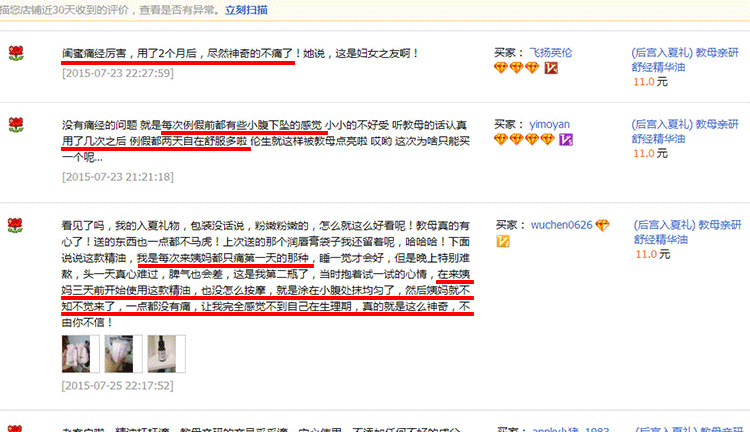This screenshot has height=432, width=750.
Task: Click the red flower icon beside yimoyan's review
Action: [16, 125]
